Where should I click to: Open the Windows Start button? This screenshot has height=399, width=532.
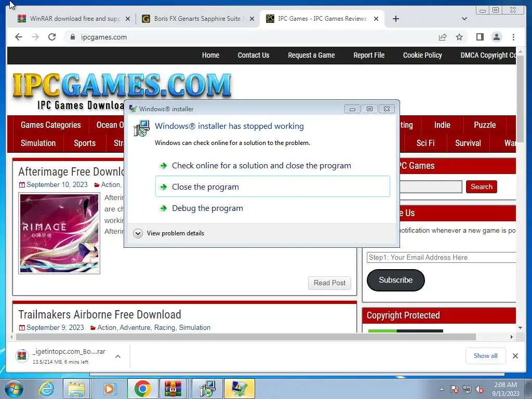pyautogui.click(x=14, y=389)
